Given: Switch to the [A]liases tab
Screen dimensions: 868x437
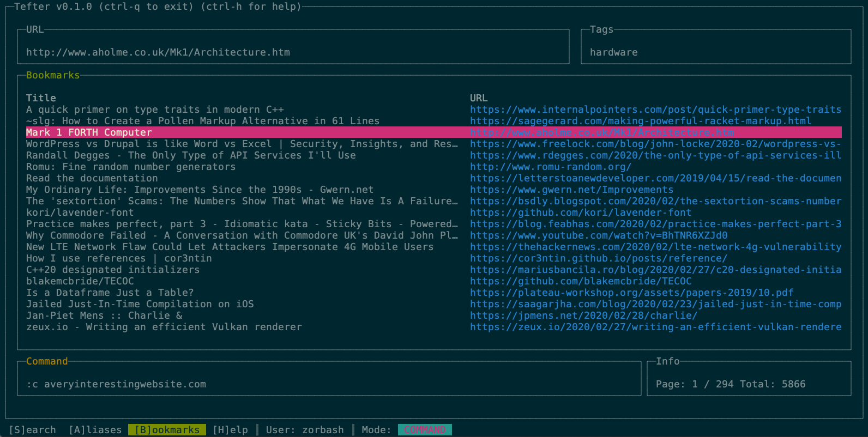Looking at the screenshot, I should coord(95,430).
